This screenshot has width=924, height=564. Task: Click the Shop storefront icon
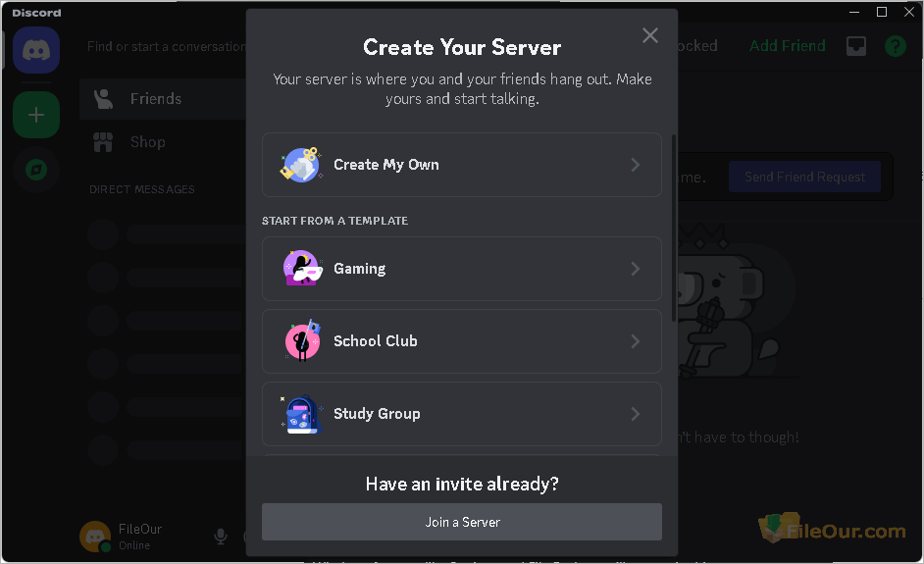[103, 142]
